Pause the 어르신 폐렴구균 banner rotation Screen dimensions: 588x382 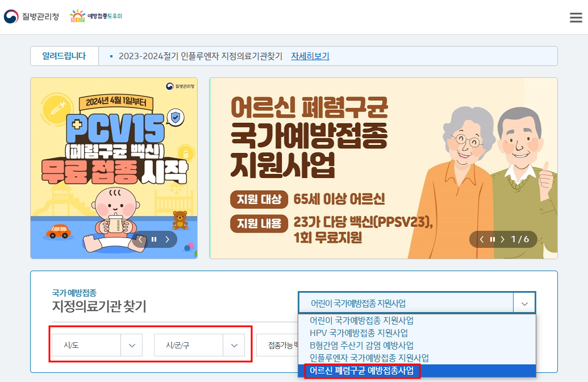[493, 239]
